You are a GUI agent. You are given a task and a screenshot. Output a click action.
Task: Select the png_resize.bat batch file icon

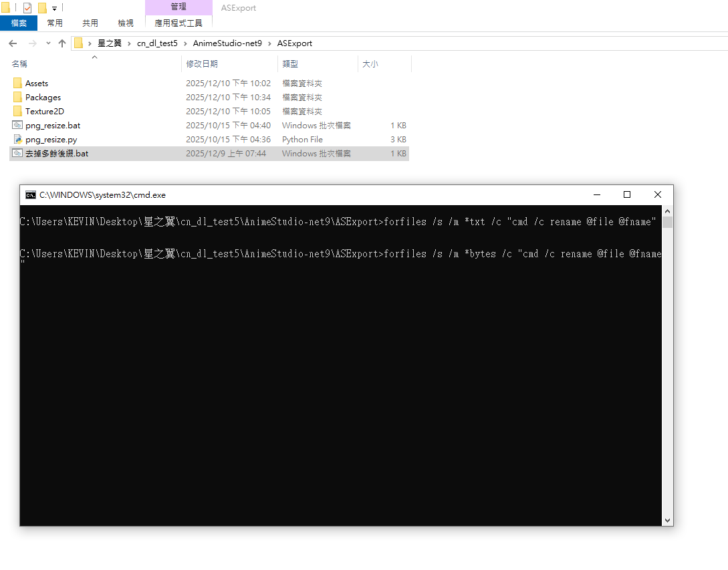tap(17, 125)
